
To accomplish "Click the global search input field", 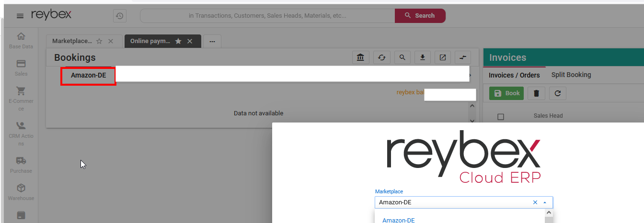I will pos(267,16).
